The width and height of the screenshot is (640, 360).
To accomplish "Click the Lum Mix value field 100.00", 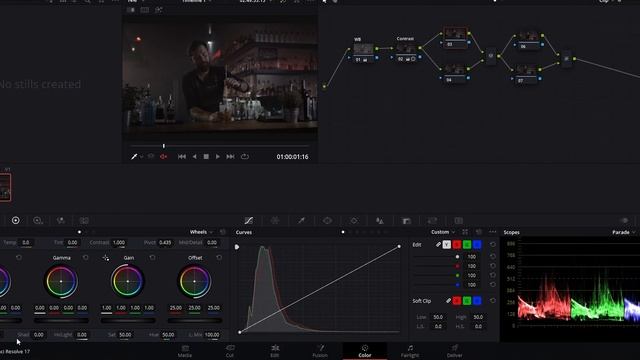I will pyautogui.click(x=212, y=335).
